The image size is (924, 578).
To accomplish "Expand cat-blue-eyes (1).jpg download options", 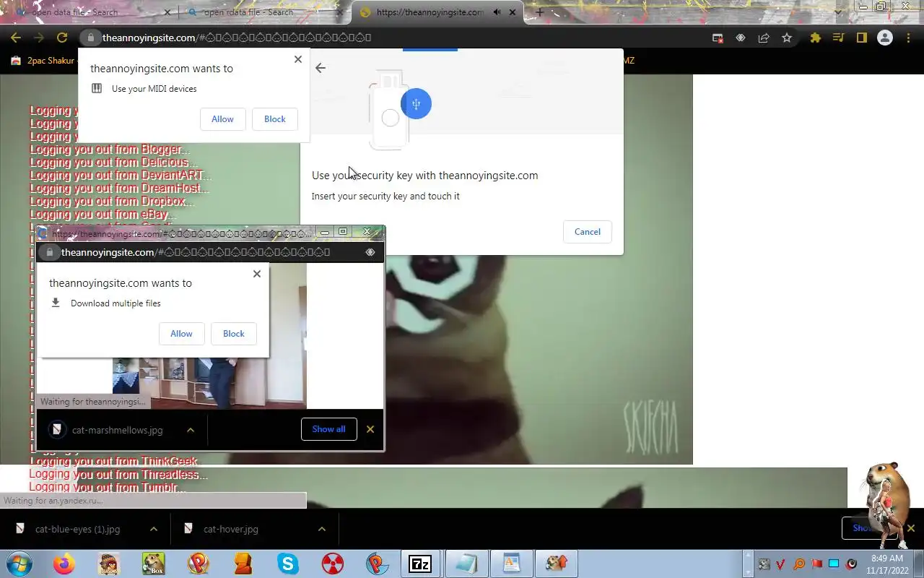I will [153, 529].
